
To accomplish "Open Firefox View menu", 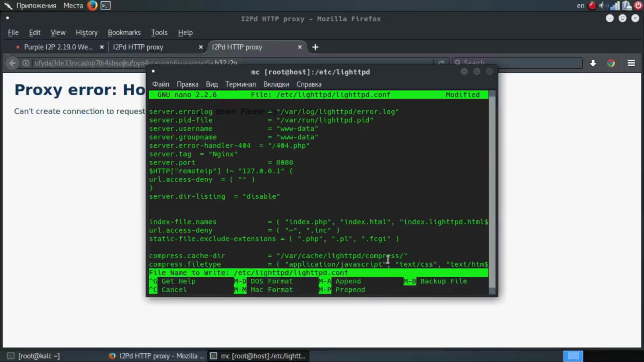I will pos(58,33).
